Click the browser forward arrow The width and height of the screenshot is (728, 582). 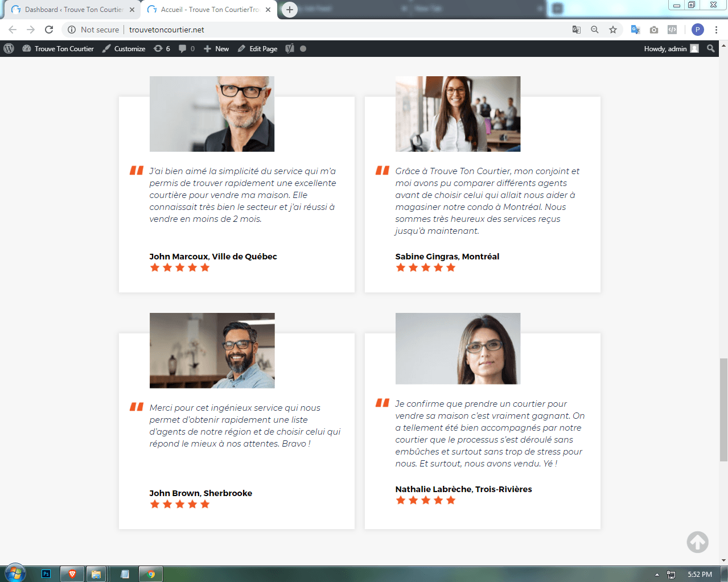tap(31, 30)
